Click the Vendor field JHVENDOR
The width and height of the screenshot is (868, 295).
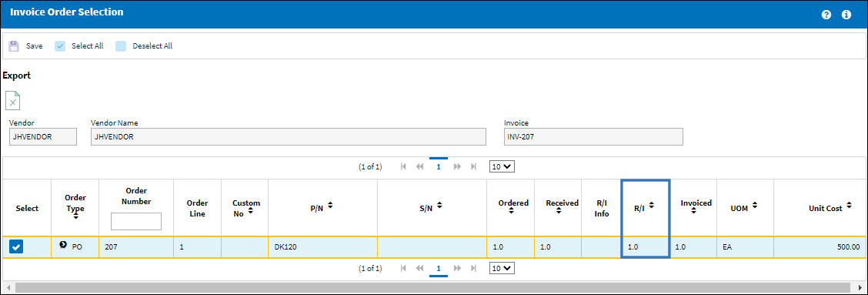tap(42, 137)
